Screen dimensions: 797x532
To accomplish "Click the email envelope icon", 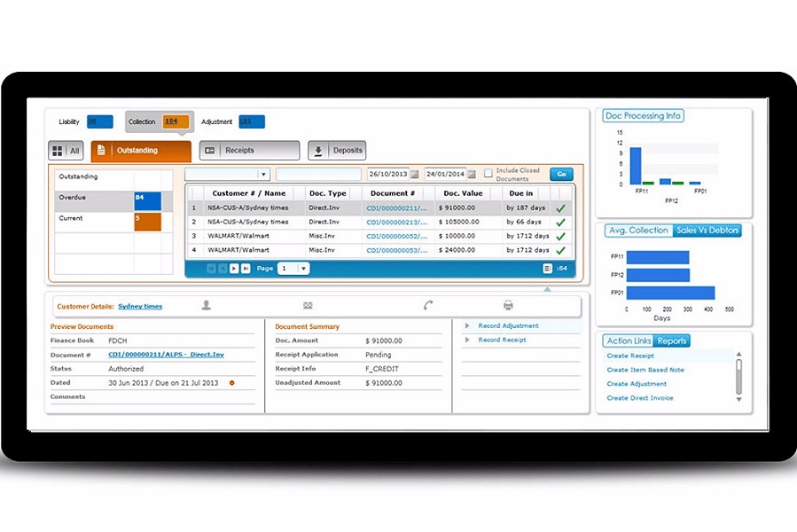I will point(309,305).
